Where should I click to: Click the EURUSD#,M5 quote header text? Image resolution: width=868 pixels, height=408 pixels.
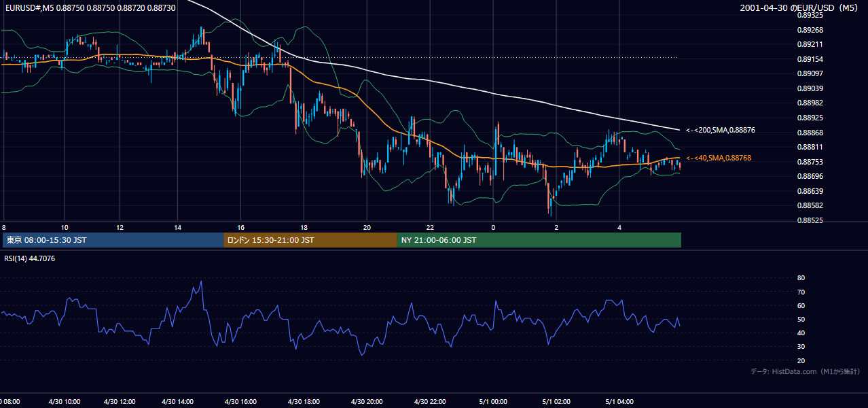tap(89, 7)
